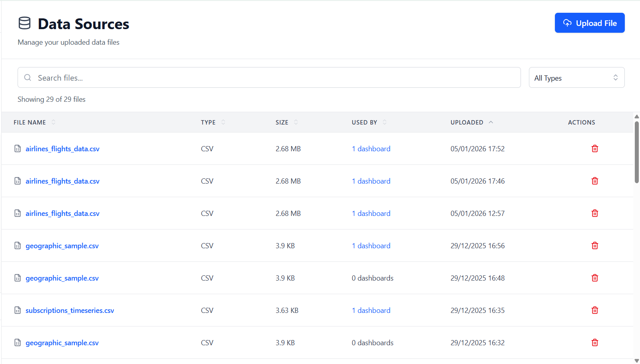Screen dimensions: 640x364
Task: Click the Upload File button
Action: [x=589, y=23]
